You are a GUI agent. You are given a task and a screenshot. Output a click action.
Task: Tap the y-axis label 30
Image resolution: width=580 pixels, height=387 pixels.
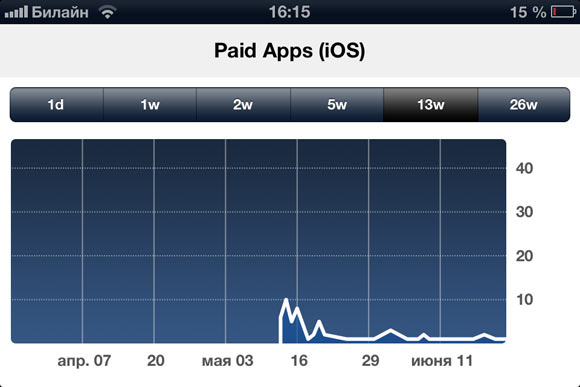tap(524, 212)
